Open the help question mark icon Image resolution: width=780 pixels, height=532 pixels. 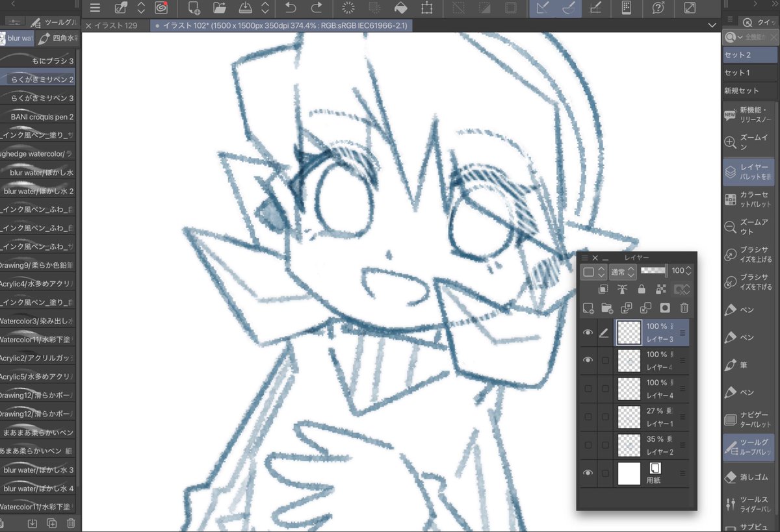point(658,8)
